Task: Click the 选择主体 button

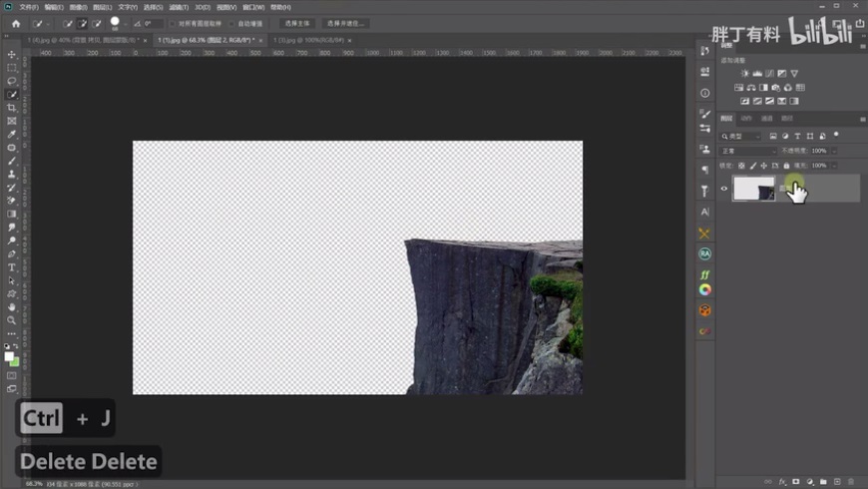Action: tap(296, 23)
